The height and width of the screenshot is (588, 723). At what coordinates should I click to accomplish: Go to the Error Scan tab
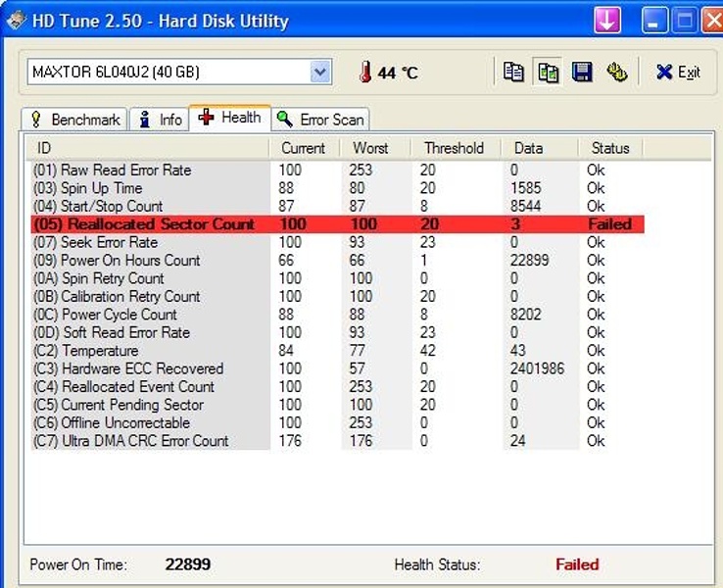[x=320, y=120]
